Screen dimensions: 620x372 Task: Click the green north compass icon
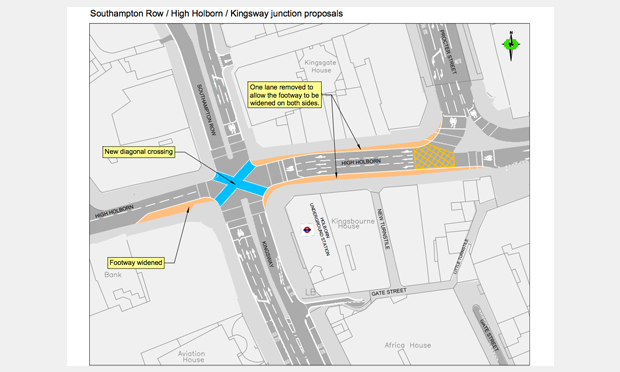click(x=511, y=45)
